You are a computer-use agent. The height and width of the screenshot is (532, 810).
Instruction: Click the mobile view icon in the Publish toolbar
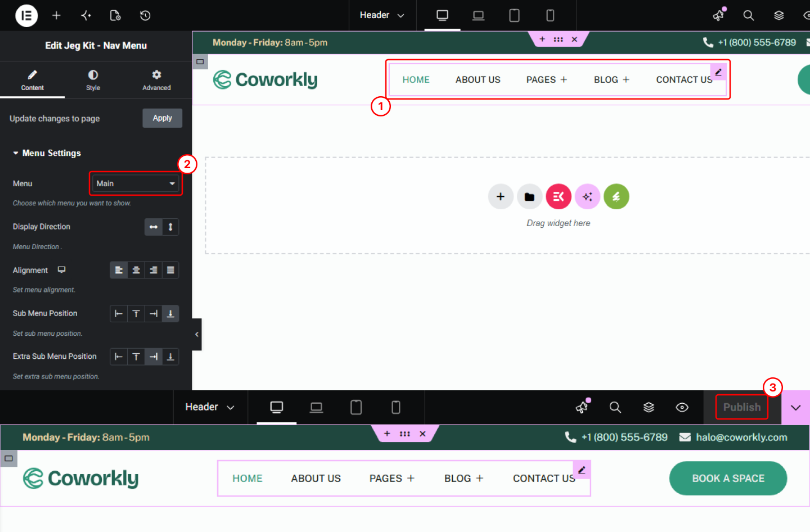point(396,407)
